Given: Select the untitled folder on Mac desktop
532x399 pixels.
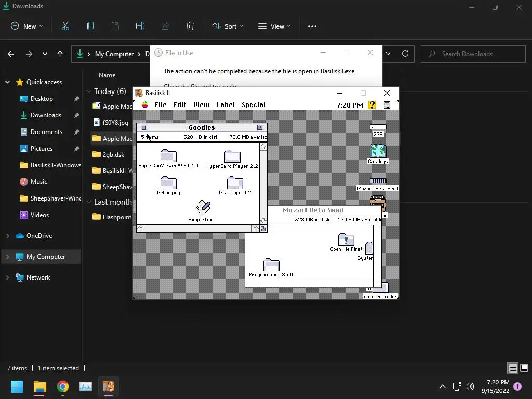Looking at the screenshot, I should [x=380, y=291].
